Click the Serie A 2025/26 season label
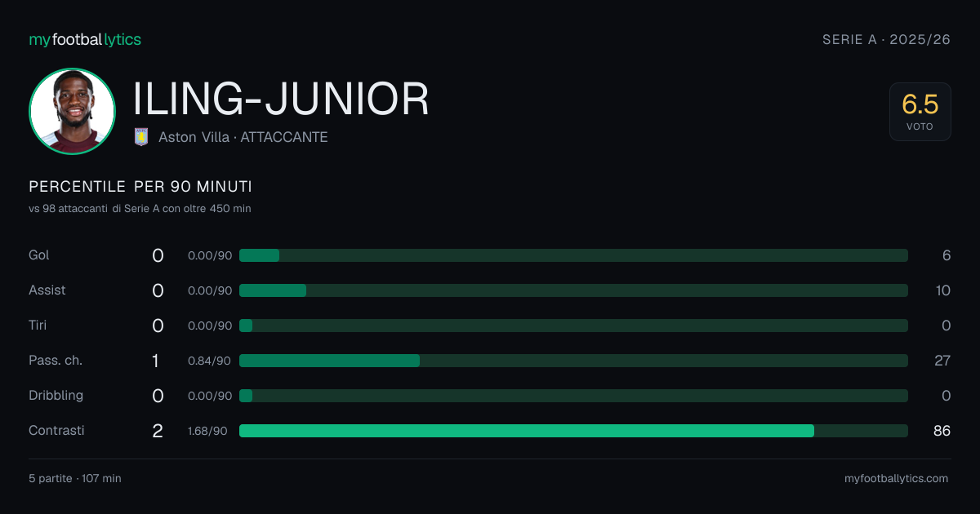The width and height of the screenshot is (980, 514). [x=886, y=39]
